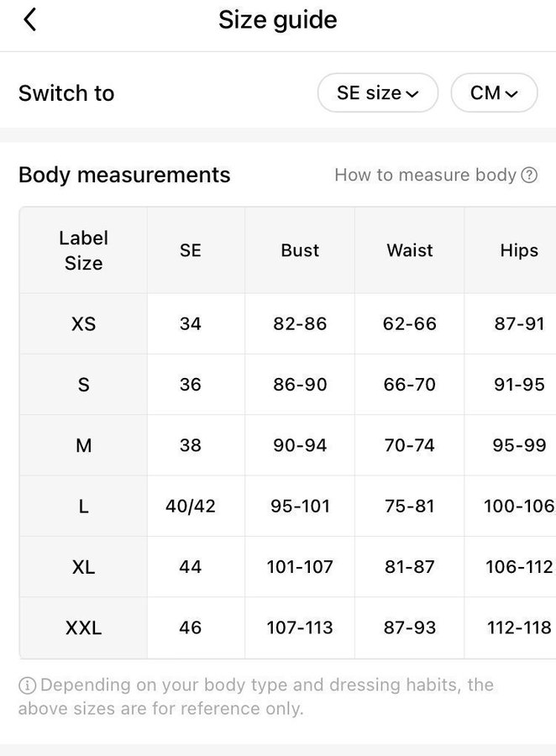Click the Waist column header

pyautogui.click(x=410, y=250)
